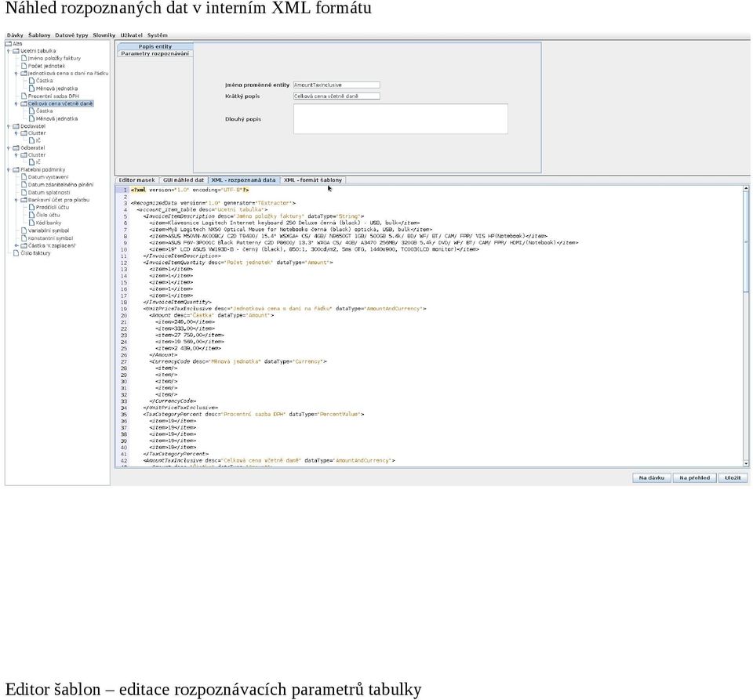The height and width of the screenshot is (700, 753).
Task: Click the Na přehled button
Action: [694, 478]
